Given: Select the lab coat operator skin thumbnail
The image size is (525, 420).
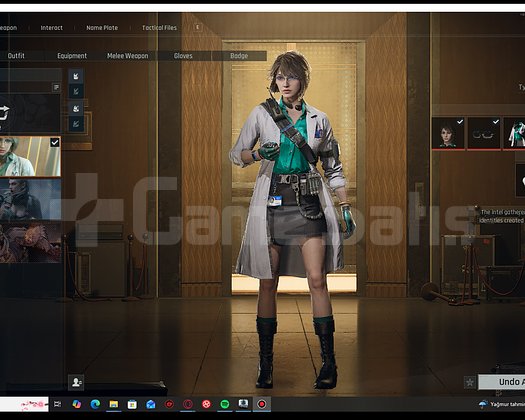Looking at the screenshot, I should click(x=30, y=156).
